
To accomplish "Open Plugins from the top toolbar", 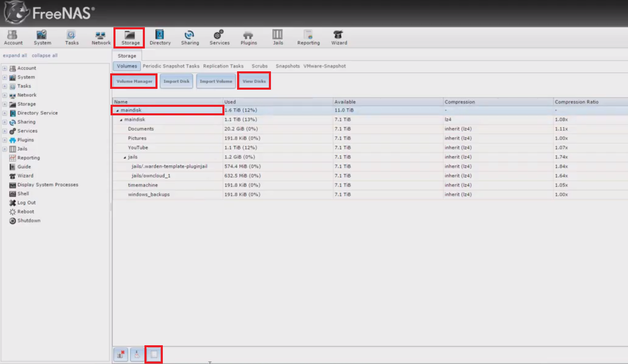I will click(x=249, y=38).
